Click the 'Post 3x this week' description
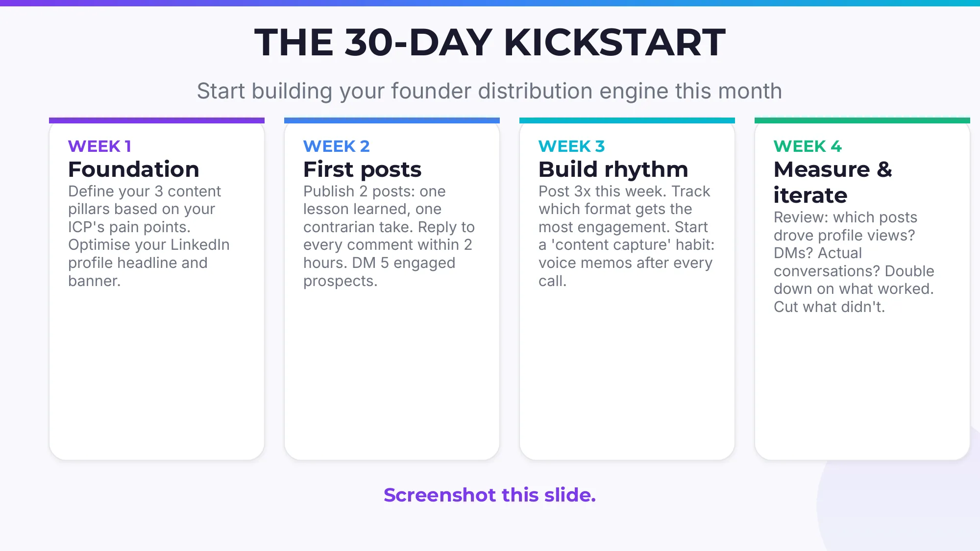 (626, 236)
